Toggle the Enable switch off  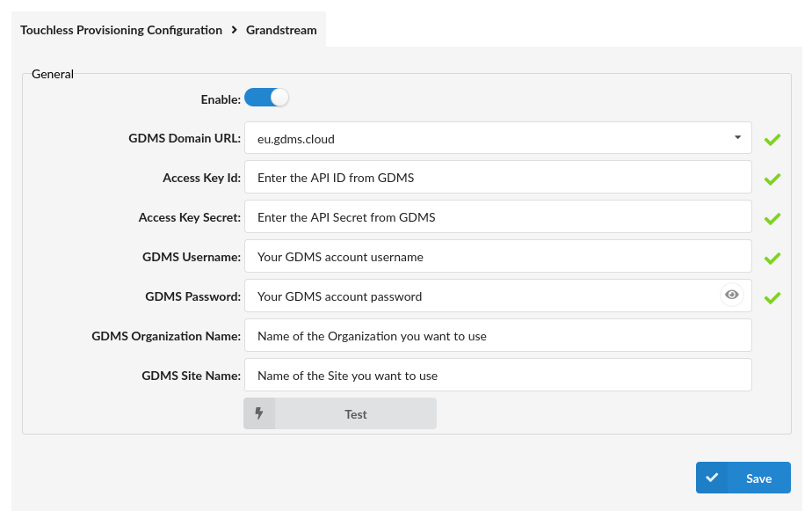tap(266, 98)
